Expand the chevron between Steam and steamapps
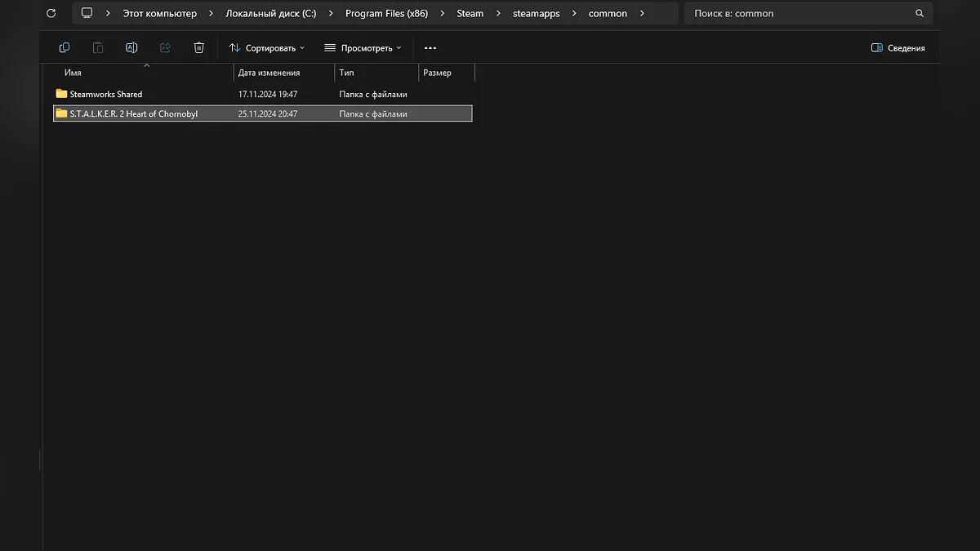The height and width of the screenshot is (551, 980). (x=498, y=14)
